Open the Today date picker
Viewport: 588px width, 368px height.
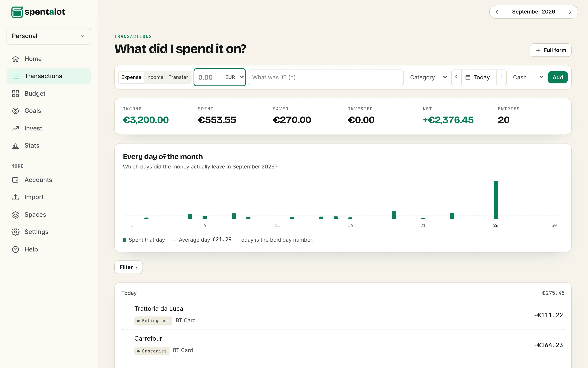point(479,77)
